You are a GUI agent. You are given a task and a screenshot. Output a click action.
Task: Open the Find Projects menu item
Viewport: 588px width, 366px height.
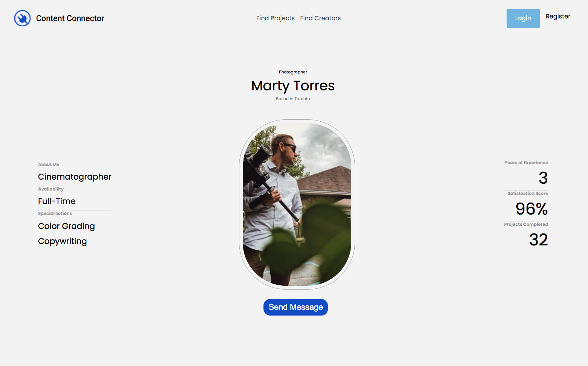276,18
